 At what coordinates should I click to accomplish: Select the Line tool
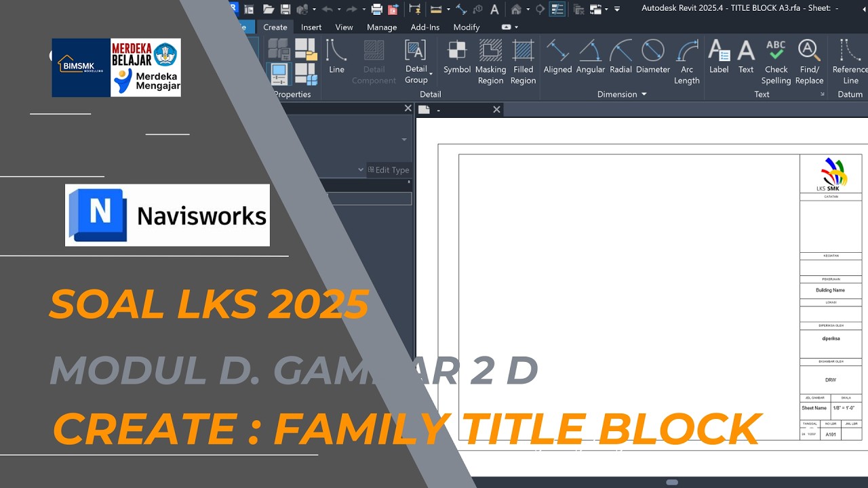[x=336, y=57]
